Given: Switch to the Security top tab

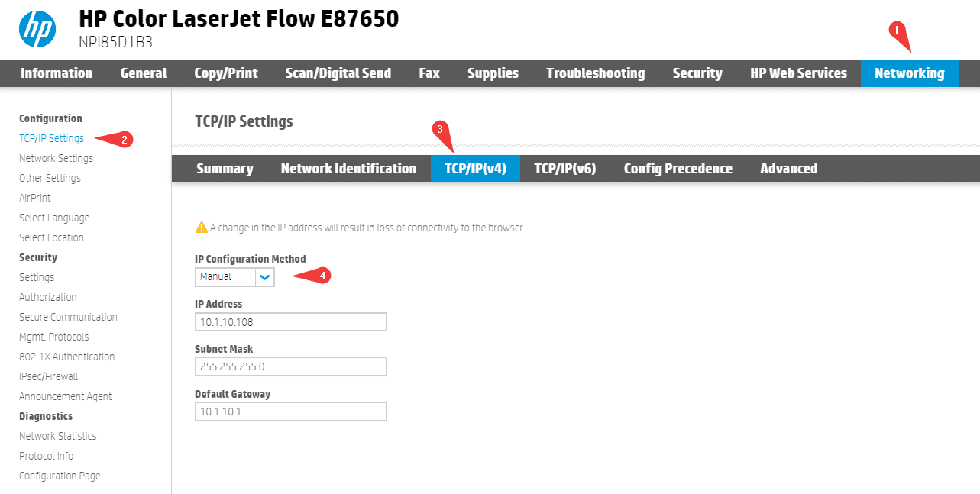Looking at the screenshot, I should click(697, 73).
